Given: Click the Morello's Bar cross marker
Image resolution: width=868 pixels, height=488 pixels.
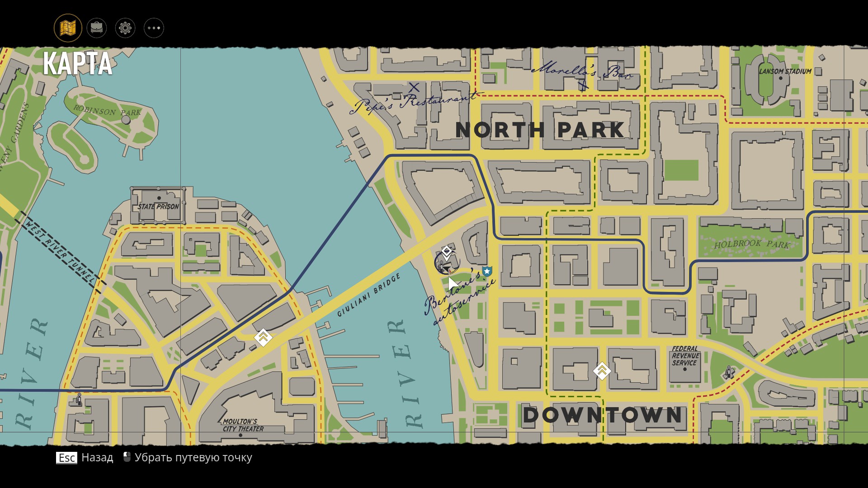Looking at the screenshot, I should point(583,84).
